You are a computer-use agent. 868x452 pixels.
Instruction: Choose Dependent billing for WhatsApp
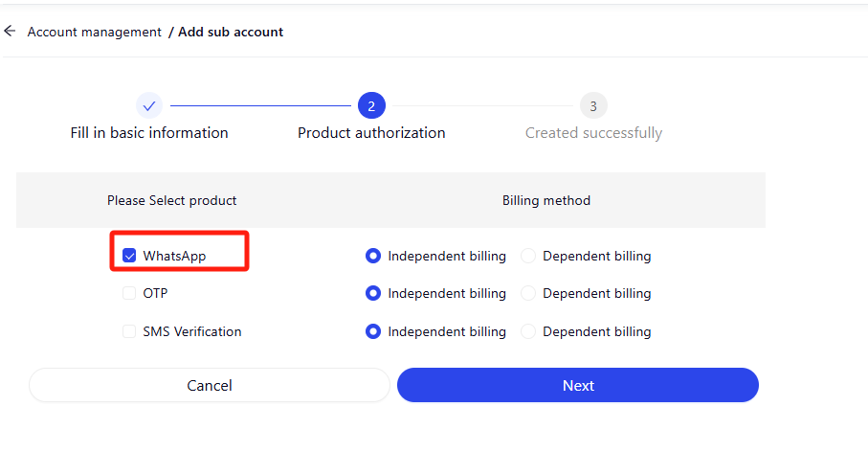coord(528,256)
